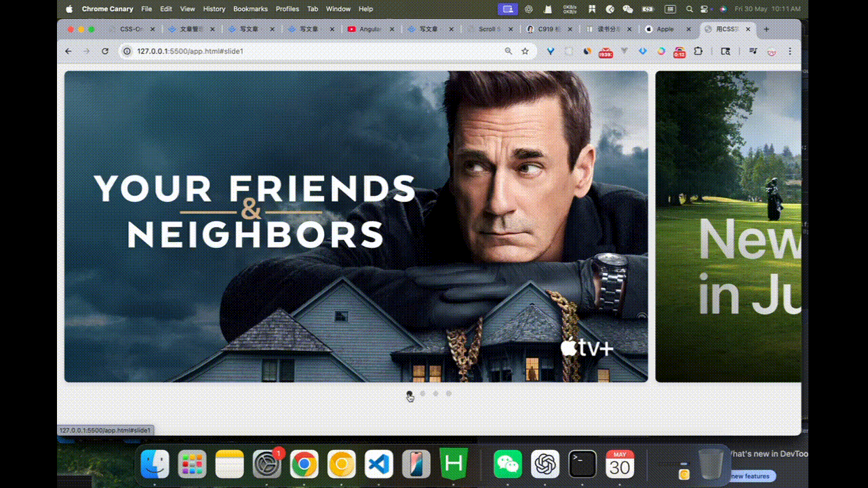Image resolution: width=868 pixels, height=488 pixels.
Task: Bookmark this page with star icon
Action: click(x=525, y=51)
